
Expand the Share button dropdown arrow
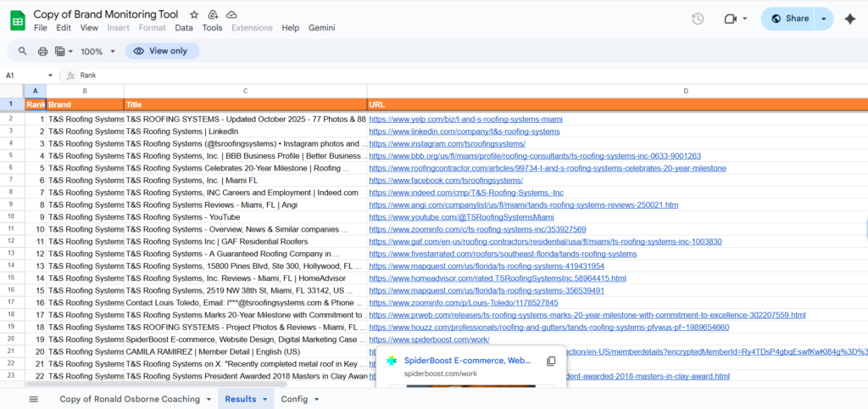(824, 19)
